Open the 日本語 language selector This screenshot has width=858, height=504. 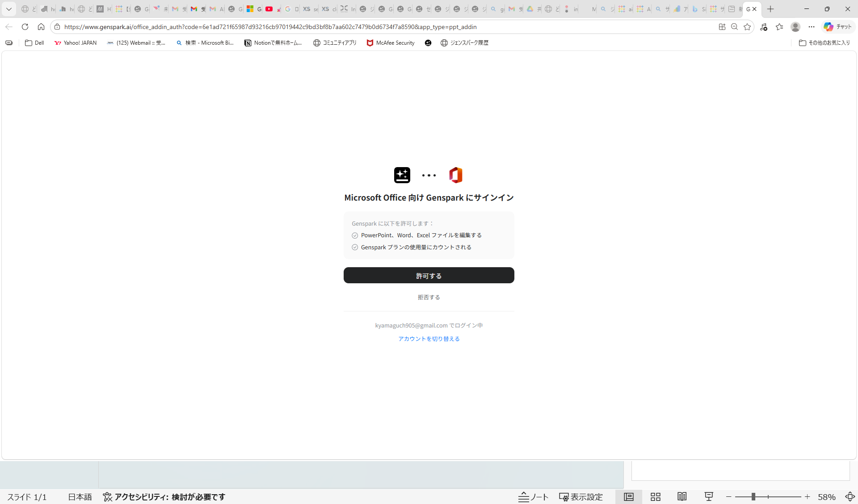[x=80, y=497]
